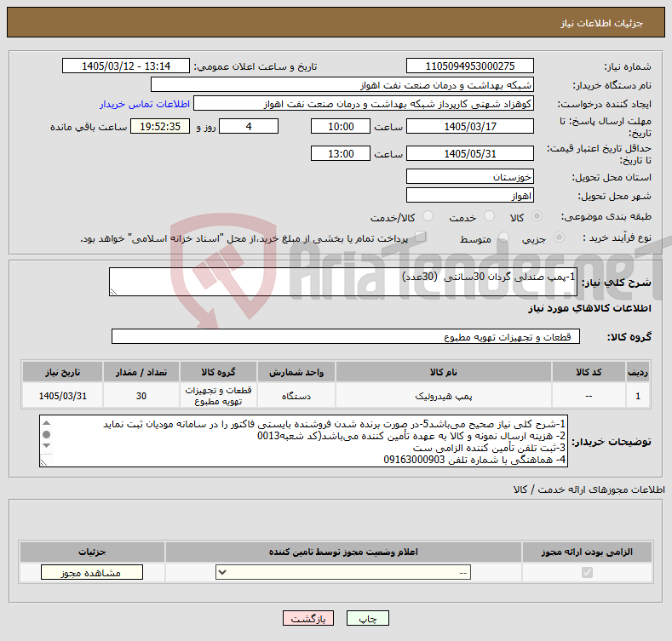Click the شماره نیاز field 1105094953000275
Image resolution: width=672 pixels, height=641 pixels.
(x=469, y=66)
